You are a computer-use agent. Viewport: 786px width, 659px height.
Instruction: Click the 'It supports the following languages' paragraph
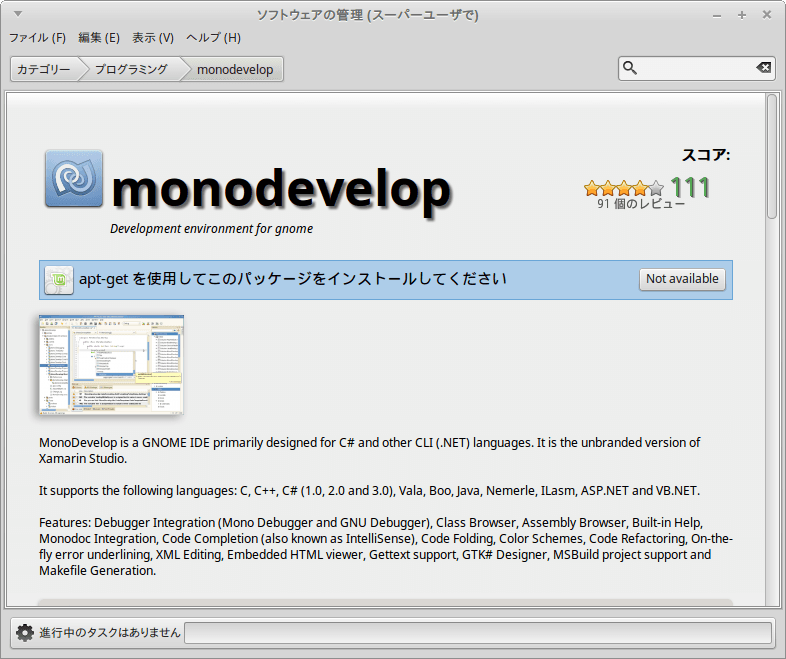tap(369, 491)
